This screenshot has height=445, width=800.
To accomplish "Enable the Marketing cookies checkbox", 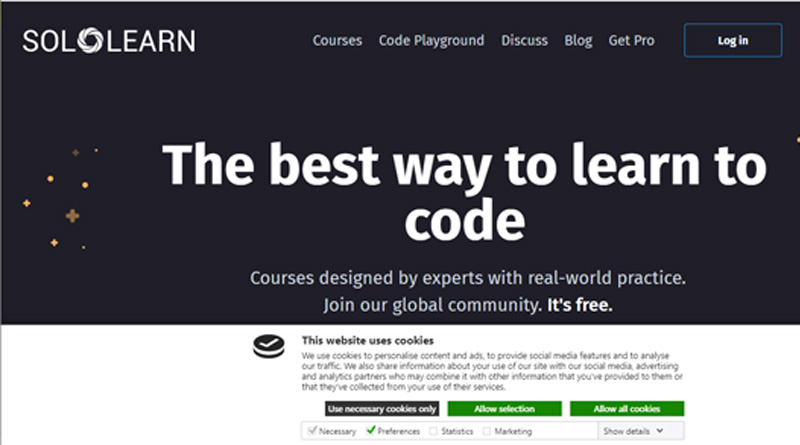I will coord(487,431).
